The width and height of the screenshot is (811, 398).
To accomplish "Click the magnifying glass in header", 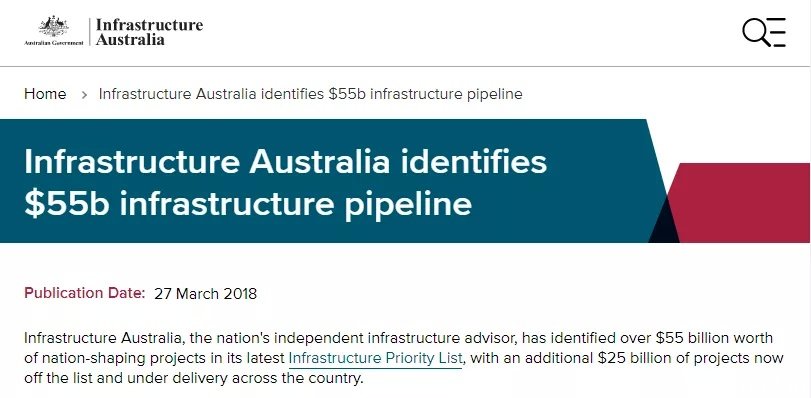I will 756,32.
